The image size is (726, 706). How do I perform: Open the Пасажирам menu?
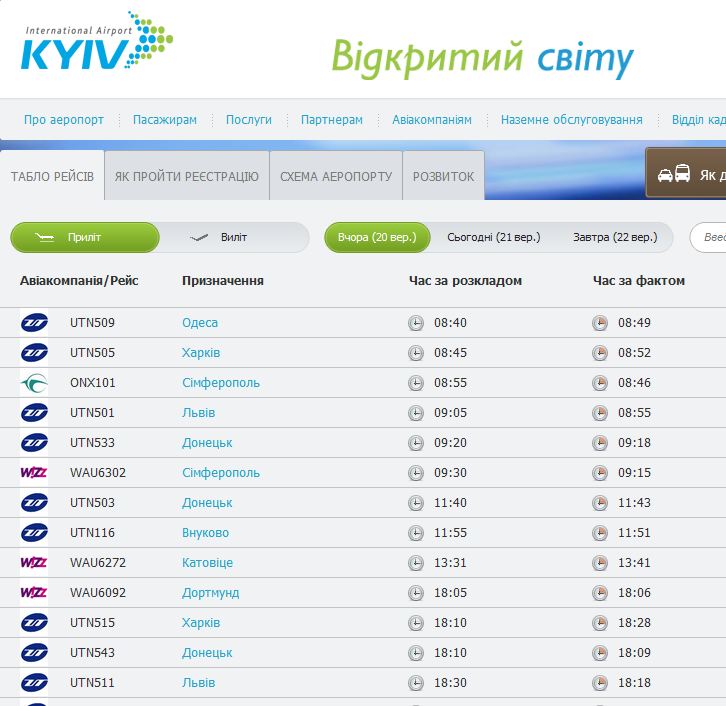165,120
